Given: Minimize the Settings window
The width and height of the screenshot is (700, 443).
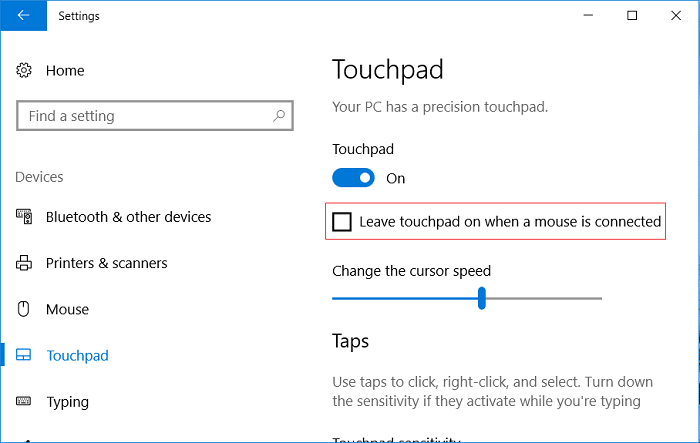Looking at the screenshot, I should (586, 16).
